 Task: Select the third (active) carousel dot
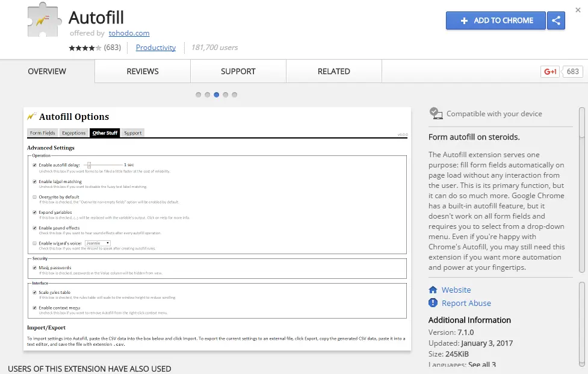point(217,95)
